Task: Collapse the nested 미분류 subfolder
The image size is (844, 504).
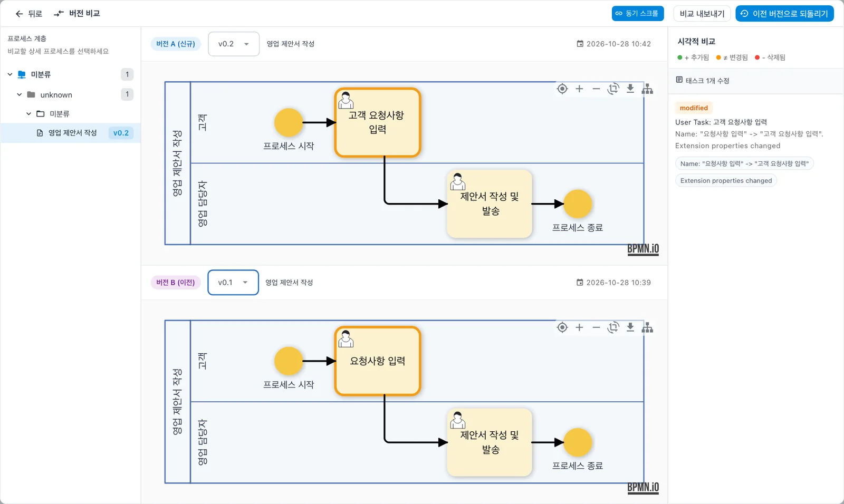Action: pyautogui.click(x=29, y=113)
